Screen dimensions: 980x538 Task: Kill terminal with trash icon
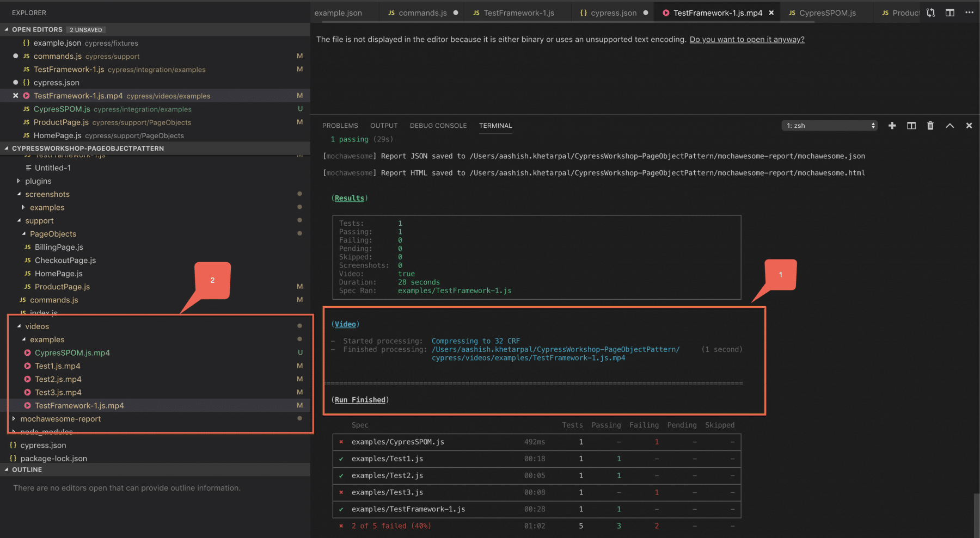930,126
